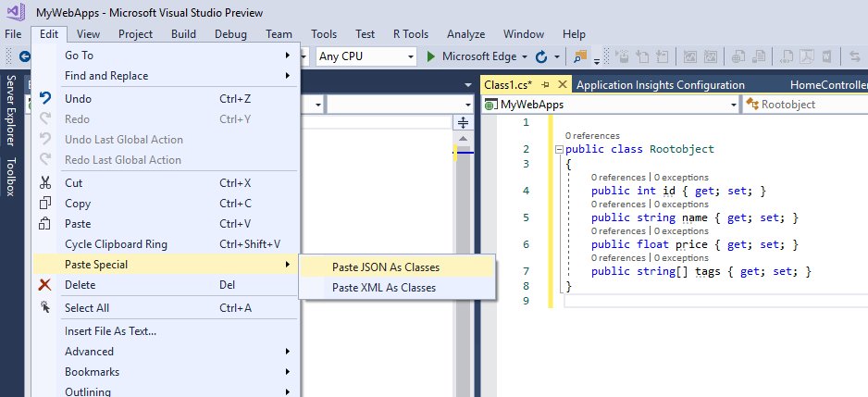Open the dropdown arrow beside Refresh icon
This screenshot has width=868, height=397.
click(557, 56)
